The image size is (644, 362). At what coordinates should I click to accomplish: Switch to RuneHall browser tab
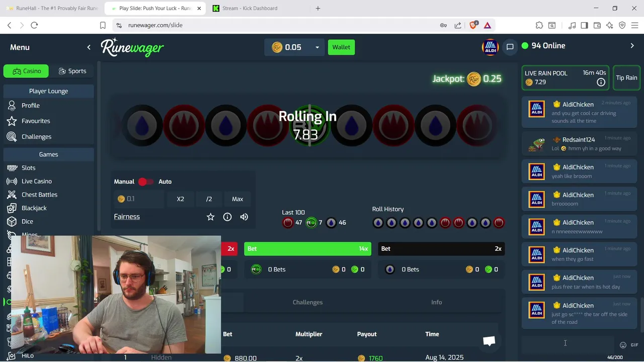coord(52,9)
